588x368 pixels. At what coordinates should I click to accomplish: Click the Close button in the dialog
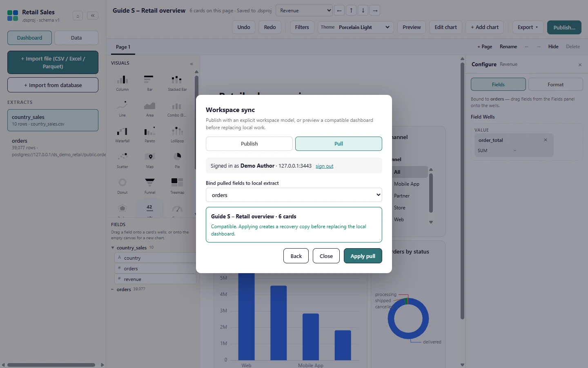[326, 256]
